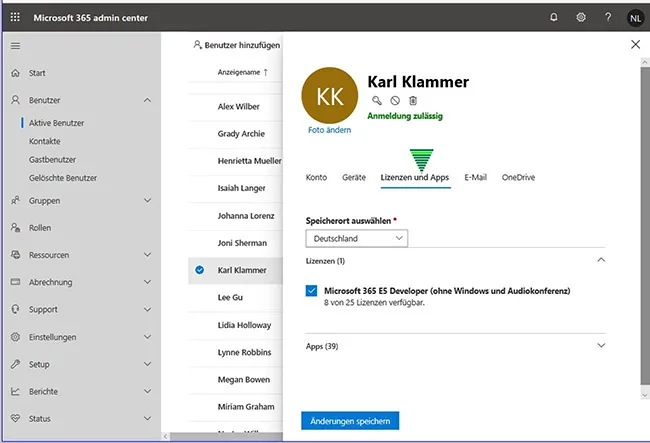The image size is (650, 443).
Task: Click the block sign-in icon
Action: pyautogui.click(x=395, y=101)
